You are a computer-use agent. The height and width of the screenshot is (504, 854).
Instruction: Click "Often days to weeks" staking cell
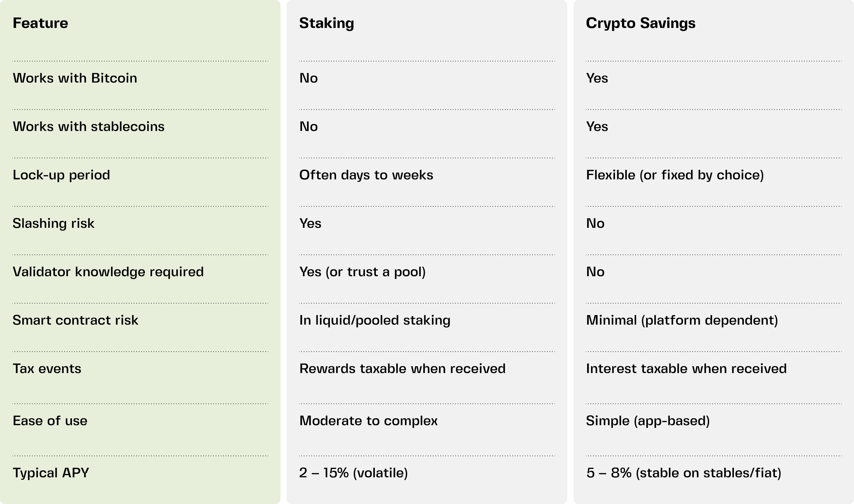point(366,175)
